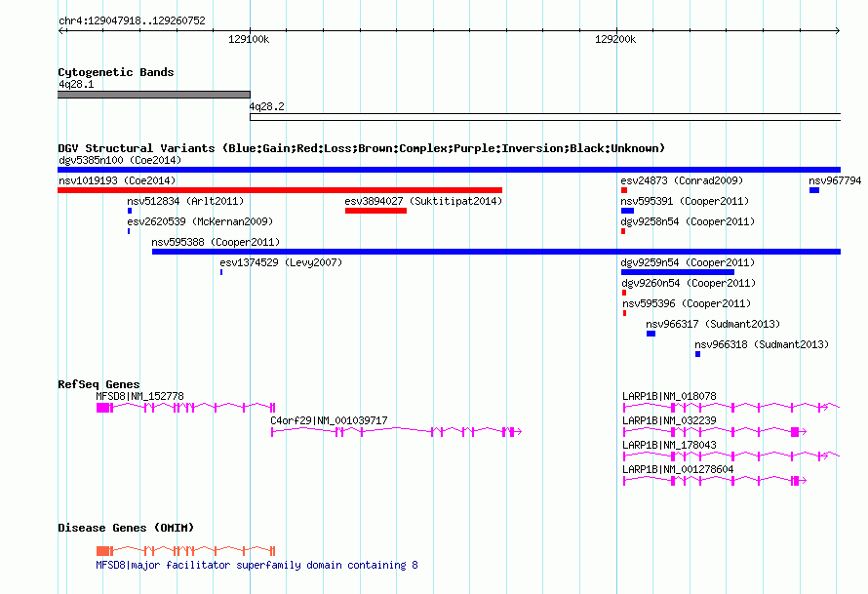Screen dimensions: 868x594
Task: Select the white 4q28.2 cytogenetic band
Action: tap(545, 117)
